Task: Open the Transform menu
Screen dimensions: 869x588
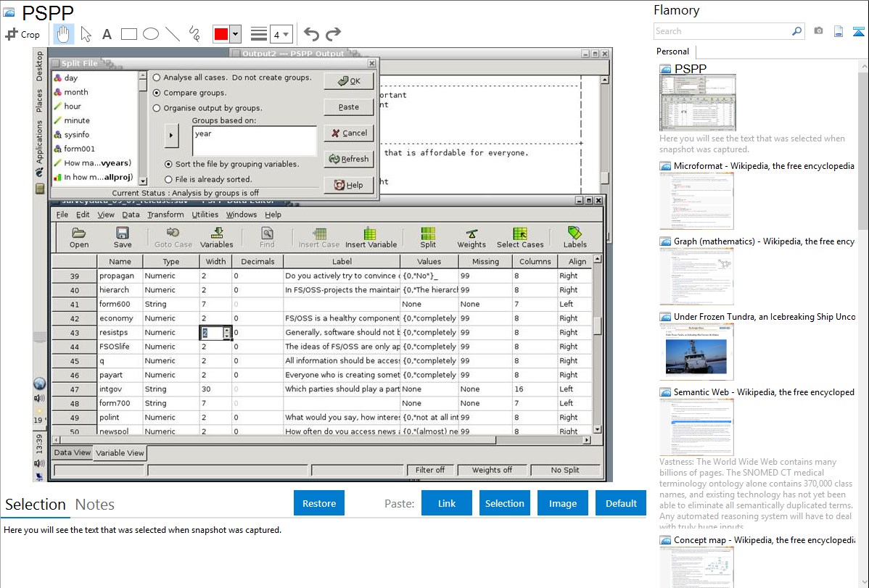Action: (165, 215)
